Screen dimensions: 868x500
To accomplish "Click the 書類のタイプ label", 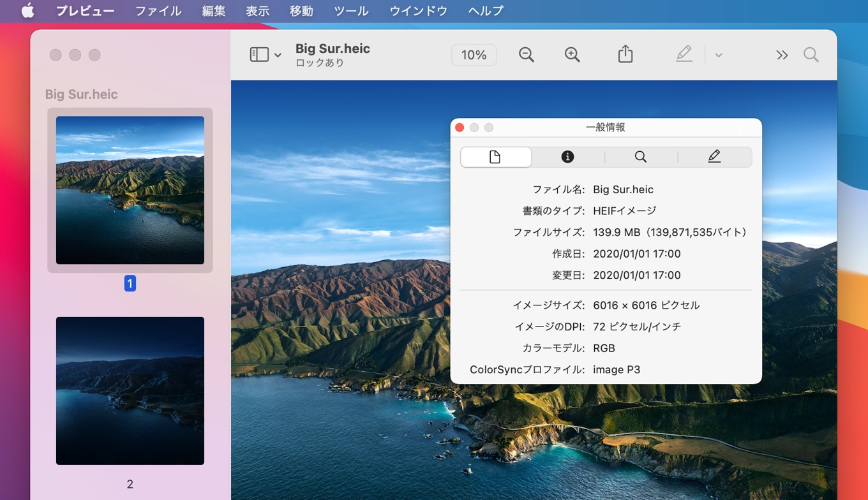I will (x=553, y=210).
